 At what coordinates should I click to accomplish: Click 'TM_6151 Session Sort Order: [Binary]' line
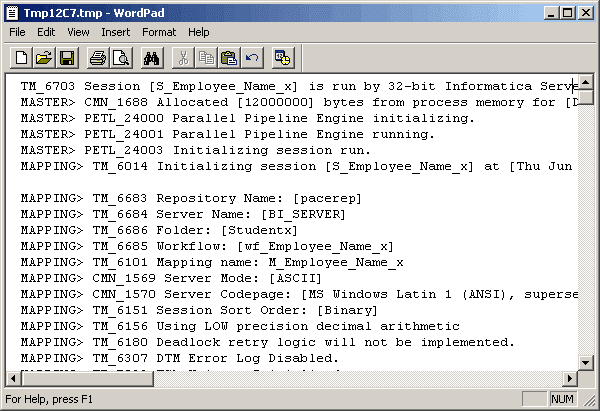(x=199, y=310)
